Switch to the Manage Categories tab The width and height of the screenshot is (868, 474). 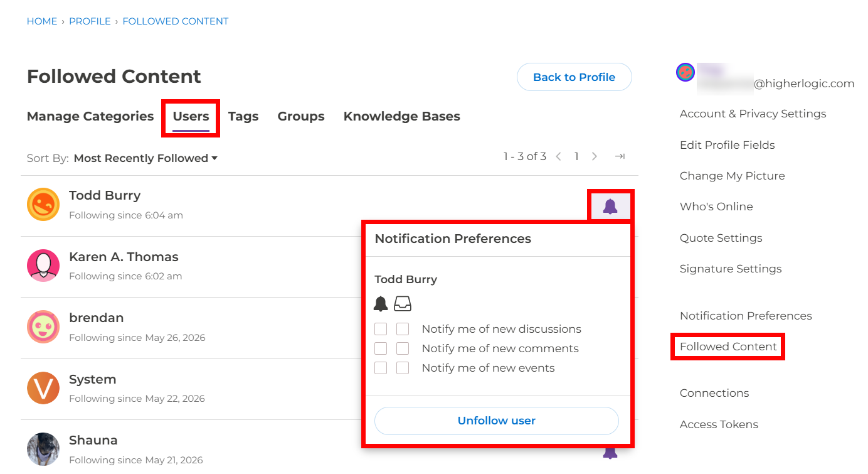coord(90,116)
